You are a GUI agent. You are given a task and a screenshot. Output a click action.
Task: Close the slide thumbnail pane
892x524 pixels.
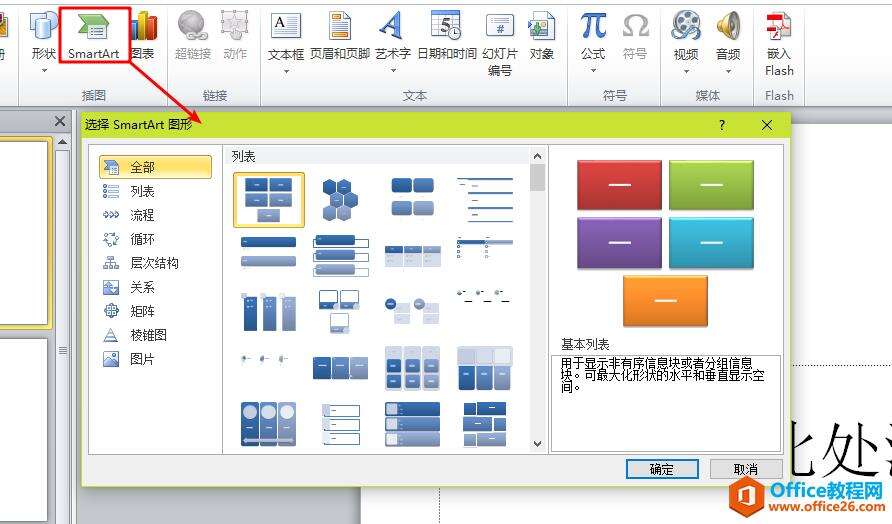[x=60, y=121]
